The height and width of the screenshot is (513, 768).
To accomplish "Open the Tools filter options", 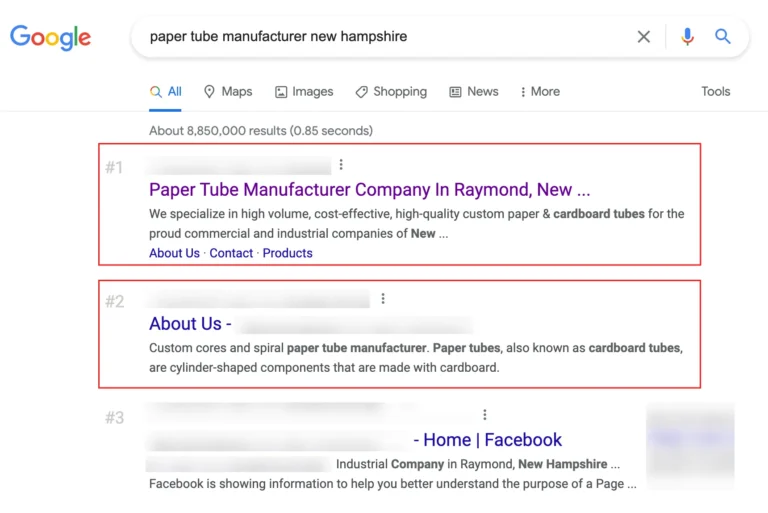I will click(x=715, y=91).
